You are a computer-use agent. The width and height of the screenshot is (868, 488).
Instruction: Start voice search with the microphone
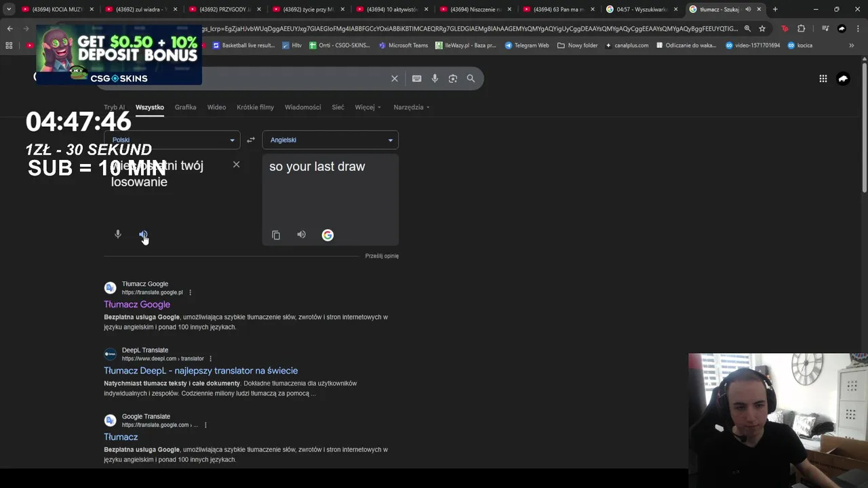click(x=435, y=79)
